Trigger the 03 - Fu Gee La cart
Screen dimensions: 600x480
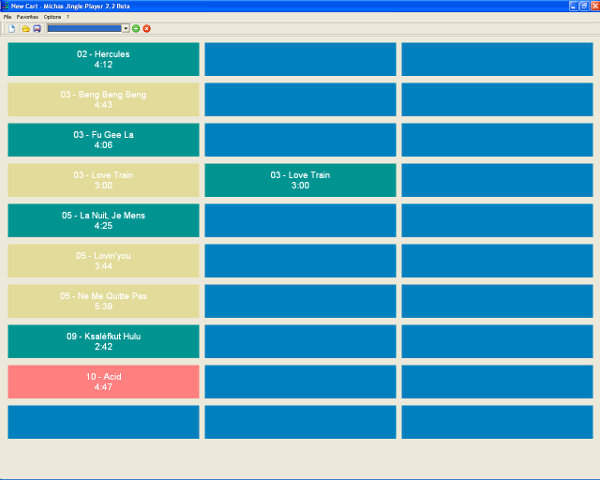coord(103,140)
